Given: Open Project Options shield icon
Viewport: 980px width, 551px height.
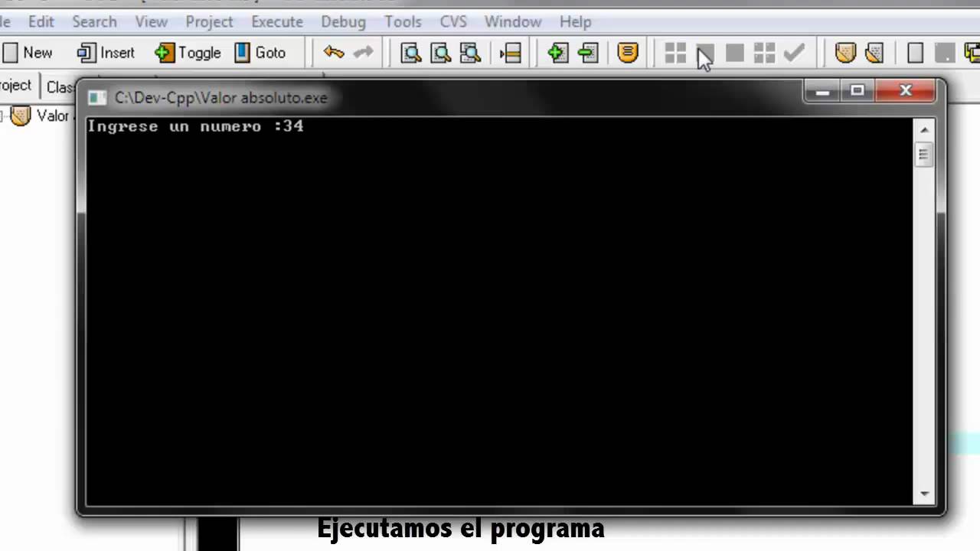Looking at the screenshot, I should (x=628, y=52).
